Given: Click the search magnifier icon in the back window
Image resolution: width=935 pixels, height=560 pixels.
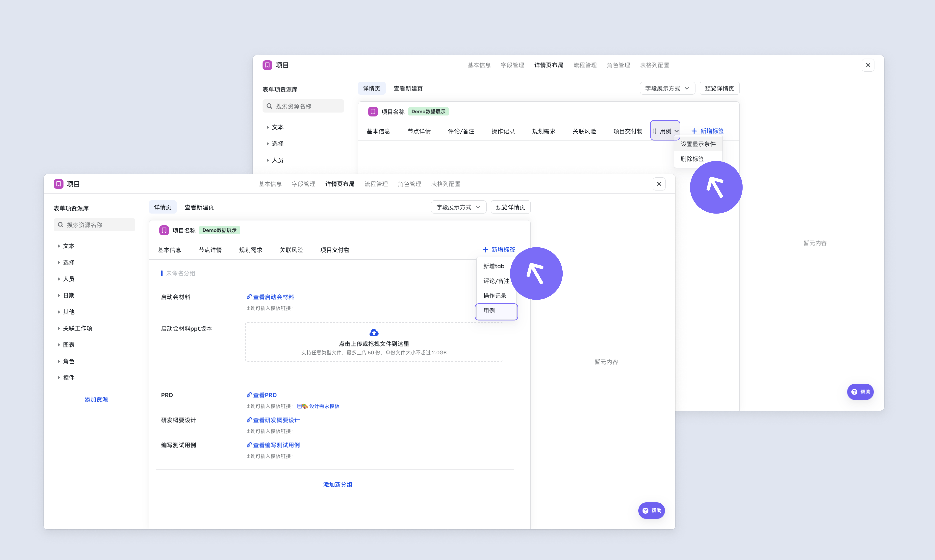Looking at the screenshot, I should (x=269, y=106).
